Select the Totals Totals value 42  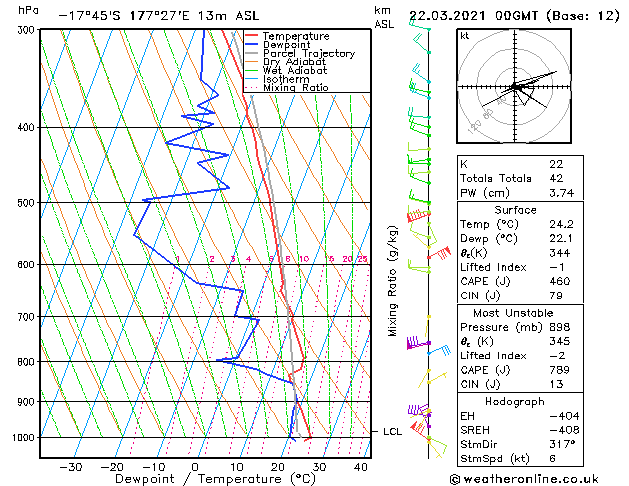pos(556,178)
